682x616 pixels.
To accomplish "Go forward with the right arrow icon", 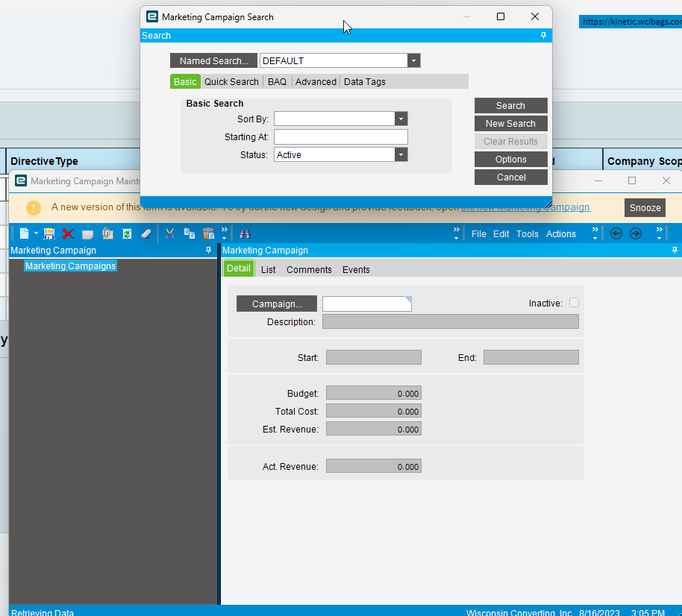I will tap(636, 233).
